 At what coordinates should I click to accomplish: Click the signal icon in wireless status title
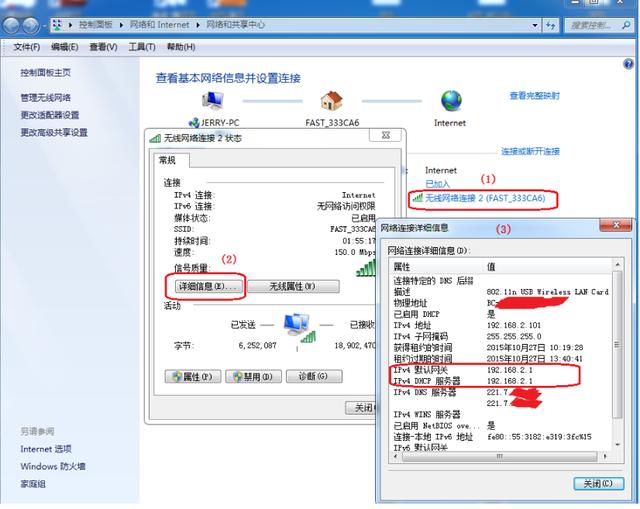tap(155, 138)
